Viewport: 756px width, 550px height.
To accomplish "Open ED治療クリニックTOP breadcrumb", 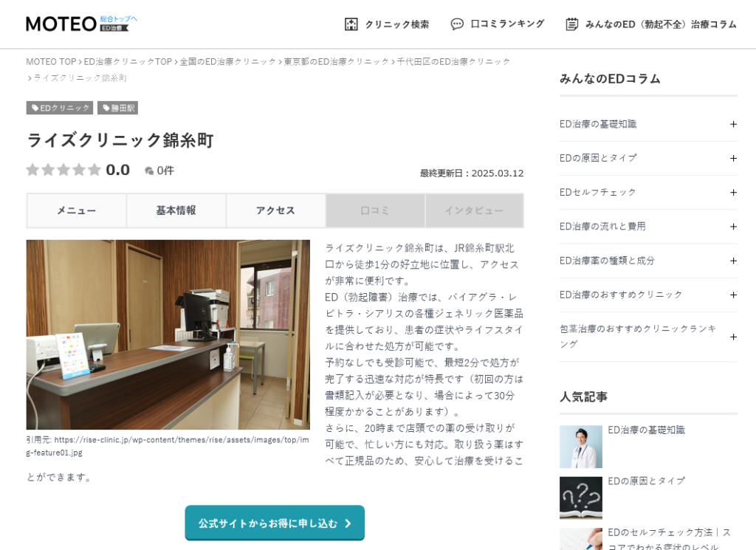I will coord(128,62).
